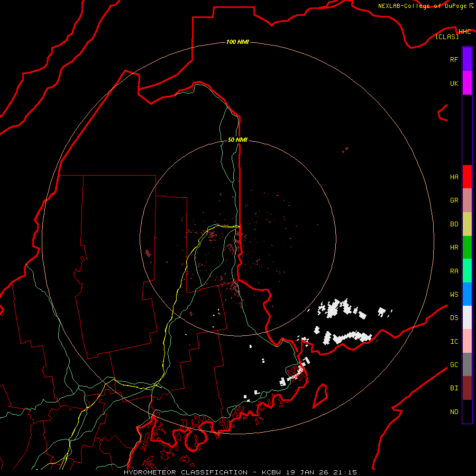Select the GC gray legend swatch
The height and width of the screenshot is (476, 476).
click(x=467, y=364)
